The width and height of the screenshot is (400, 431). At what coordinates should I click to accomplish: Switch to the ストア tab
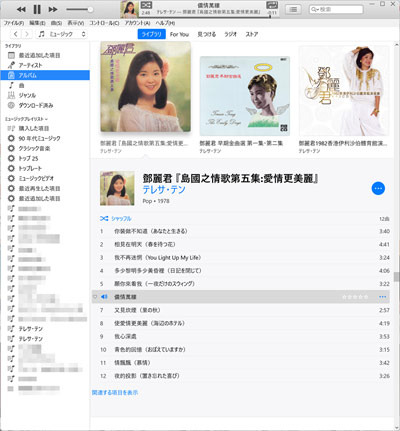[252, 34]
